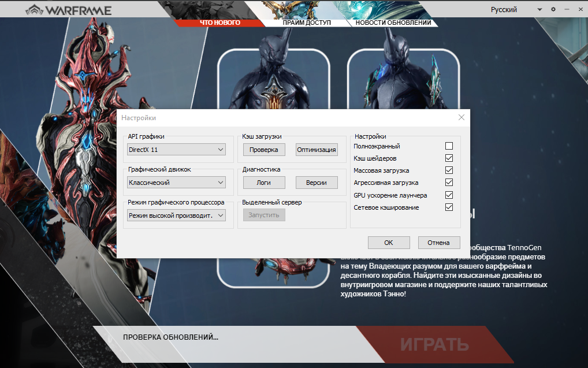Switch to the ЧТО НОВОГО tab

[x=219, y=23]
